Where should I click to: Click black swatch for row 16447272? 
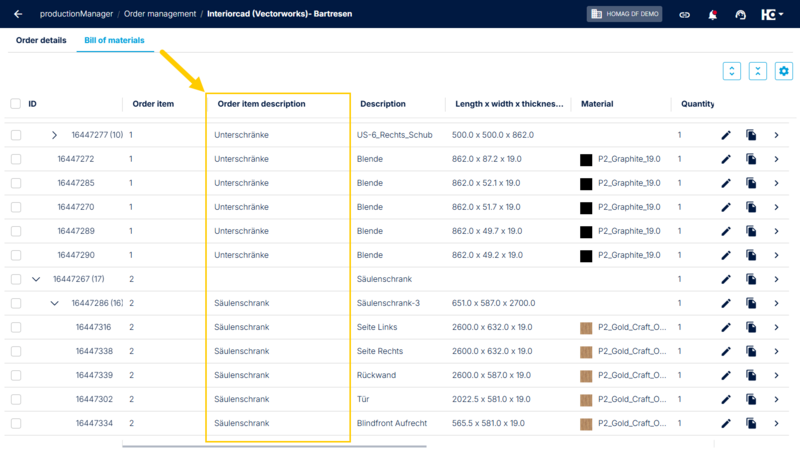coord(586,160)
